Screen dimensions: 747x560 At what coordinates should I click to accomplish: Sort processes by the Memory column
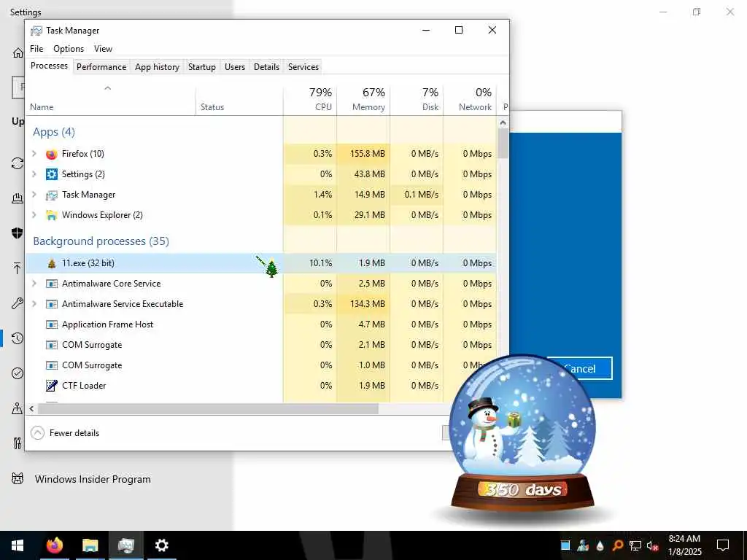pos(363,99)
